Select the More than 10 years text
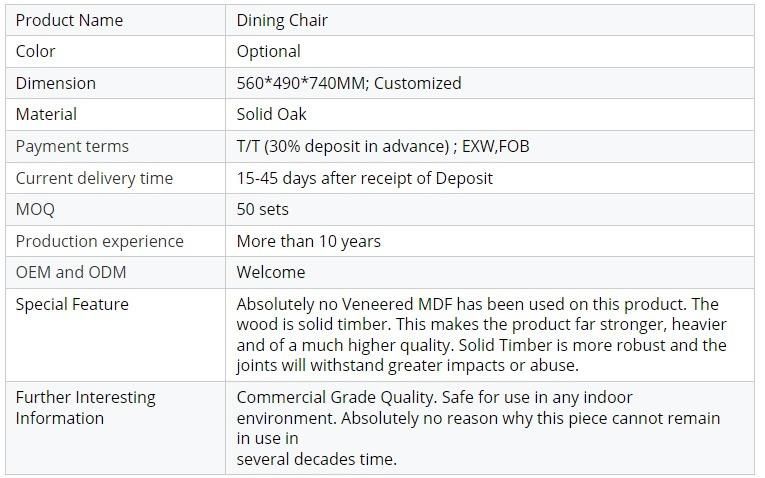This screenshot has height=478, width=765. pyautogui.click(x=308, y=241)
